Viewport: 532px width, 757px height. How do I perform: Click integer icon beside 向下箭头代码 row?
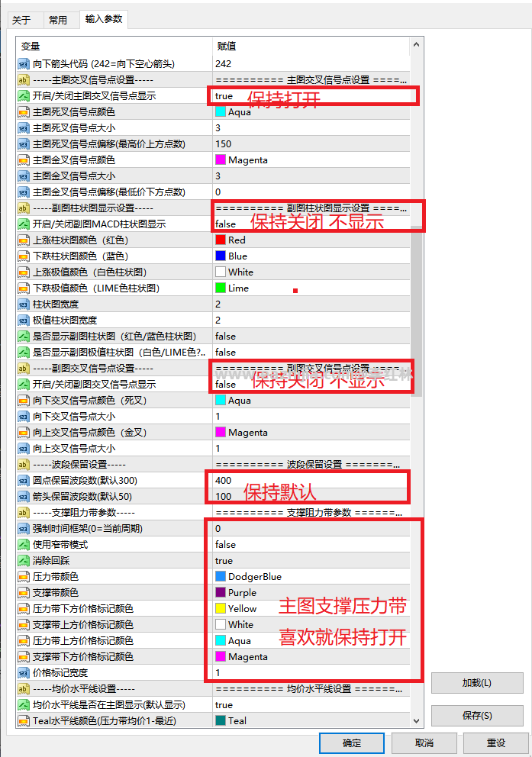(x=23, y=64)
